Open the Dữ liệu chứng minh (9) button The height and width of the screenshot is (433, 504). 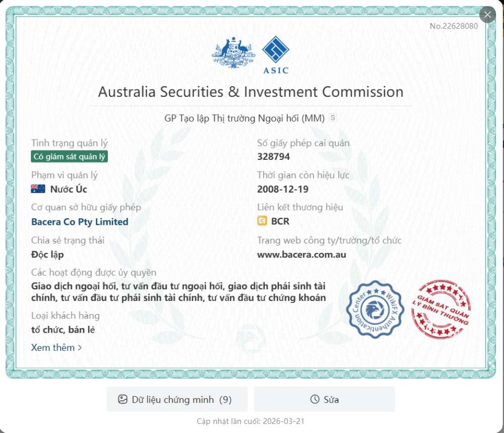[177, 400]
